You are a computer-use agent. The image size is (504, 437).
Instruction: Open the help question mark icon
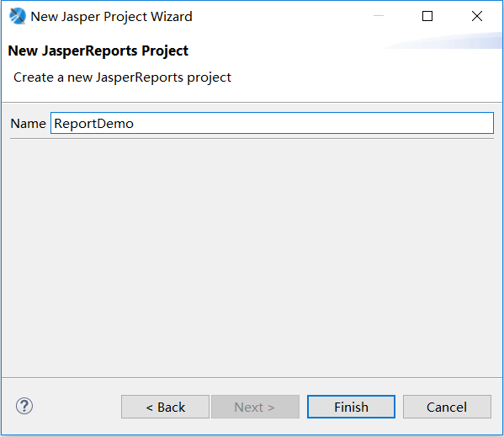[x=24, y=406]
